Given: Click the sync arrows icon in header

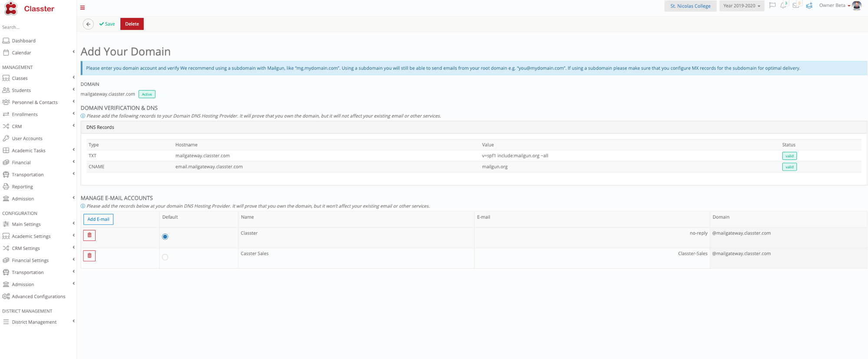Looking at the screenshot, I should point(809,6).
